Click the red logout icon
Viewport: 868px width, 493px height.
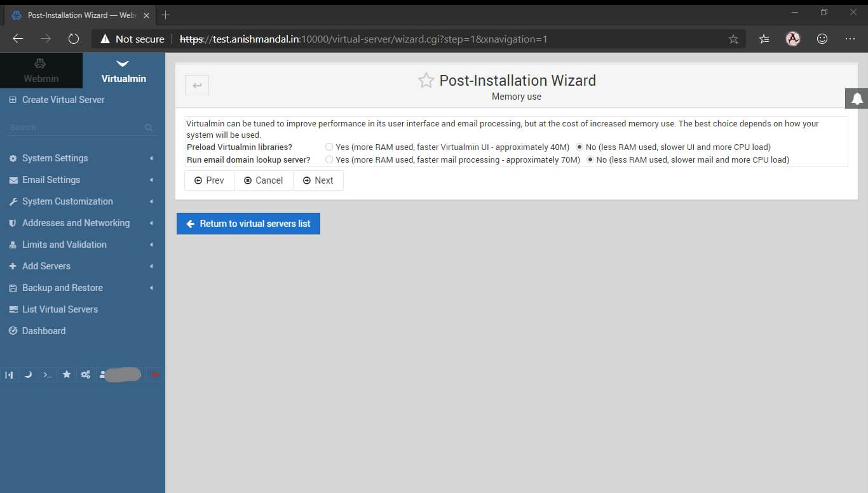(x=154, y=375)
